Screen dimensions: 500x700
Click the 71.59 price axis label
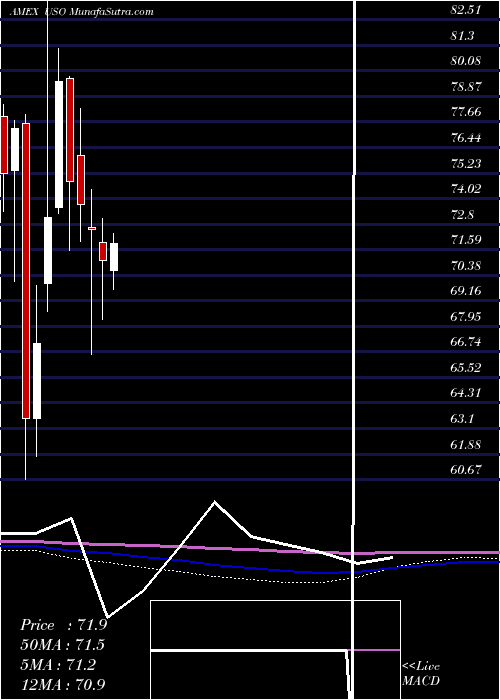(x=466, y=240)
